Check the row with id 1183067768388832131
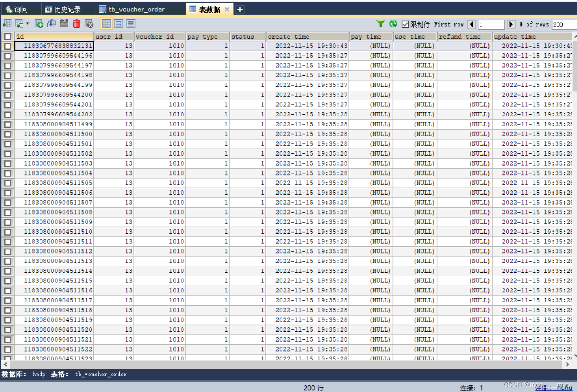 tap(7, 46)
